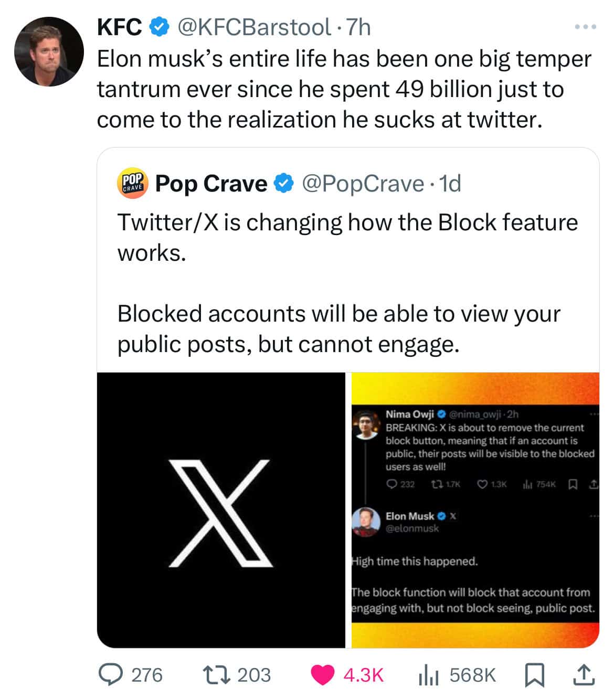Open the @PopCrave handle link

point(363,183)
